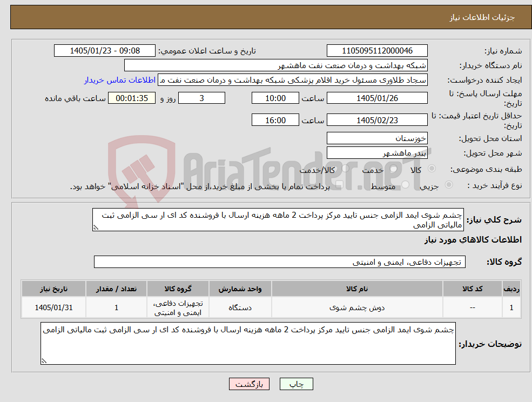Viewport: 532px width, 402px height.
Task: Select the کالا/خدمت radio button
Action: pos(345,169)
